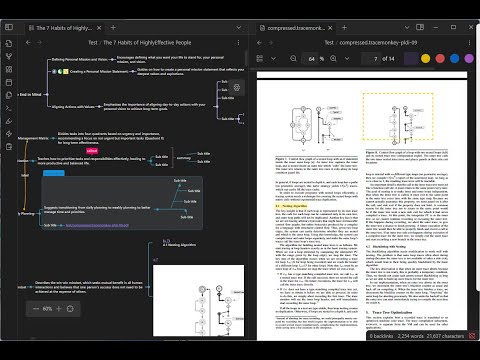Click the PDF page number field
The height and width of the screenshot is (360, 480).
point(371,59)
